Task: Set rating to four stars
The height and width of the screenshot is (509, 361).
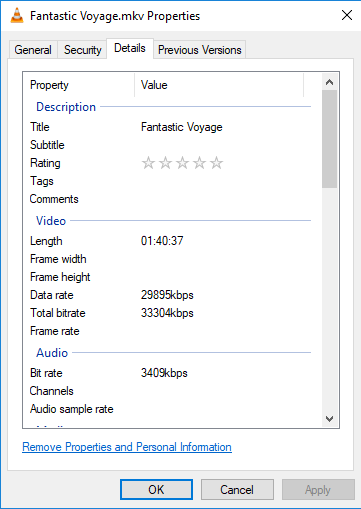Action: point(199,163)
